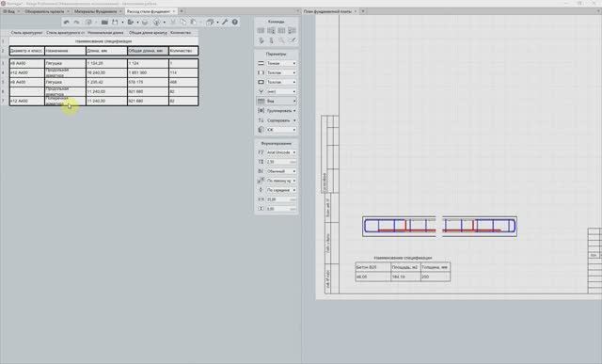Add new tab next to Расход стали
602x364 pixels.
pyautogui.click(x=182, y=11)
